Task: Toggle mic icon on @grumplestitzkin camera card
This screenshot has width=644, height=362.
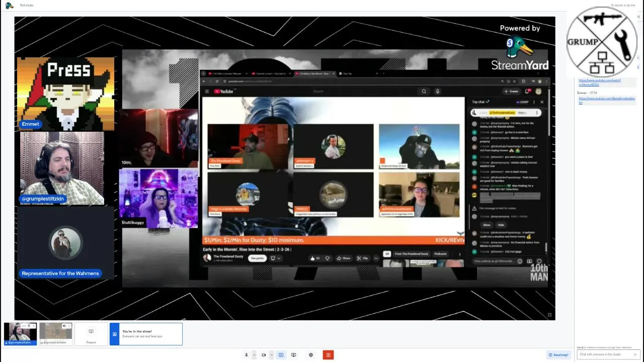Action: point(29,326)
